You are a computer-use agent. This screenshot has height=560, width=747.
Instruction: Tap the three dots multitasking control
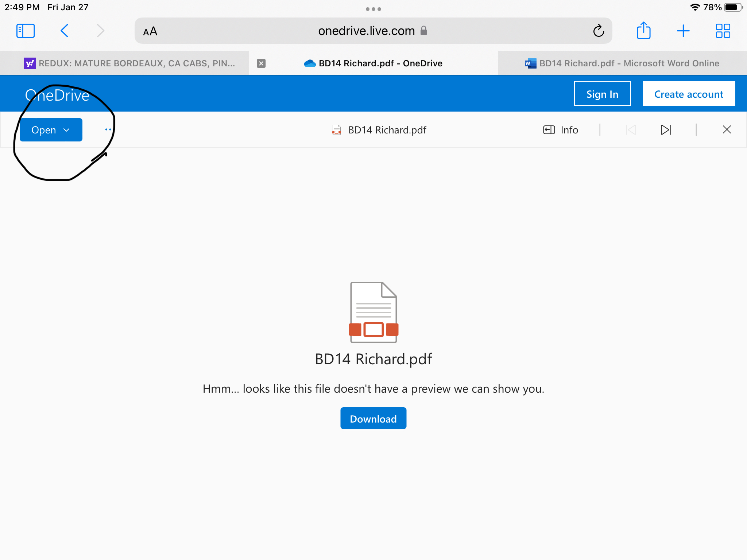click(x=373, y=9)
